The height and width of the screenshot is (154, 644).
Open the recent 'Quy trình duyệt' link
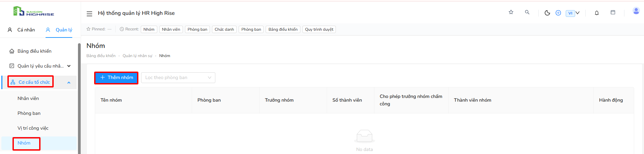point(319,29)
